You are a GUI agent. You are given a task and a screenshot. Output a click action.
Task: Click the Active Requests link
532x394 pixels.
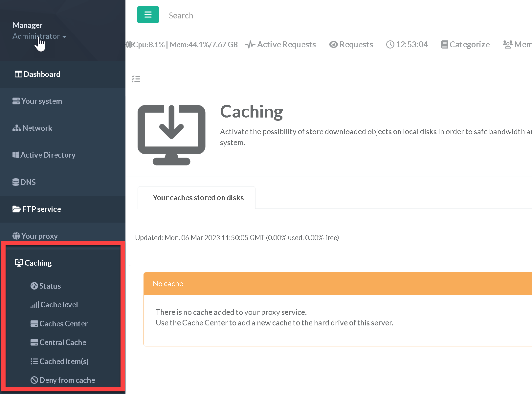(286, 45)
